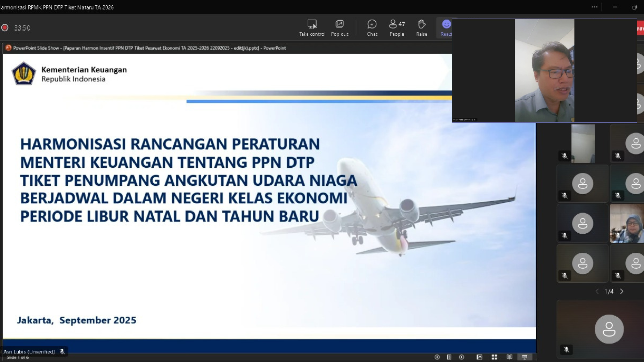Raise your hand in the meeting
The height and width of the screenshot is (362, 644).
(422, 28)
